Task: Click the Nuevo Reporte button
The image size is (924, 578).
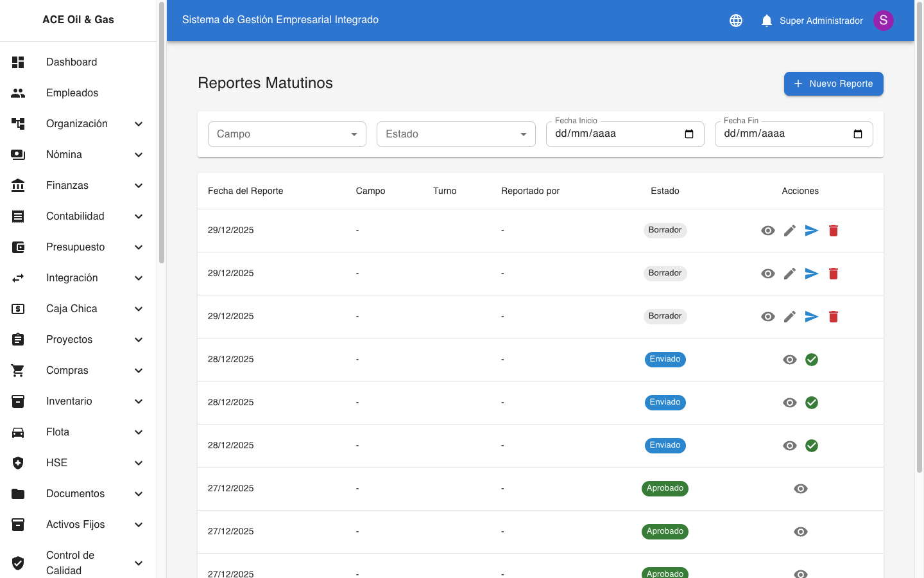Action: point(834,83)
